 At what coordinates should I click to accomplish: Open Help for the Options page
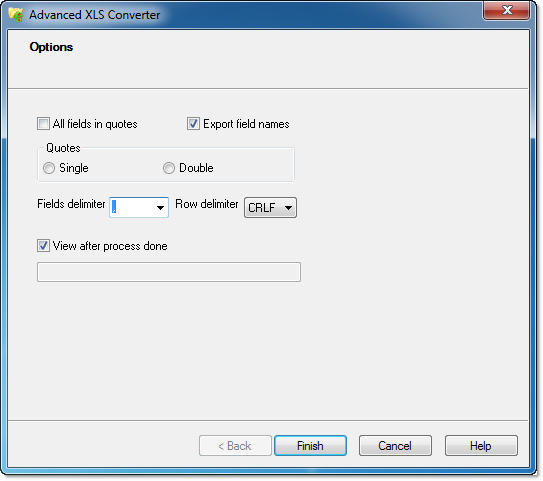481,446
